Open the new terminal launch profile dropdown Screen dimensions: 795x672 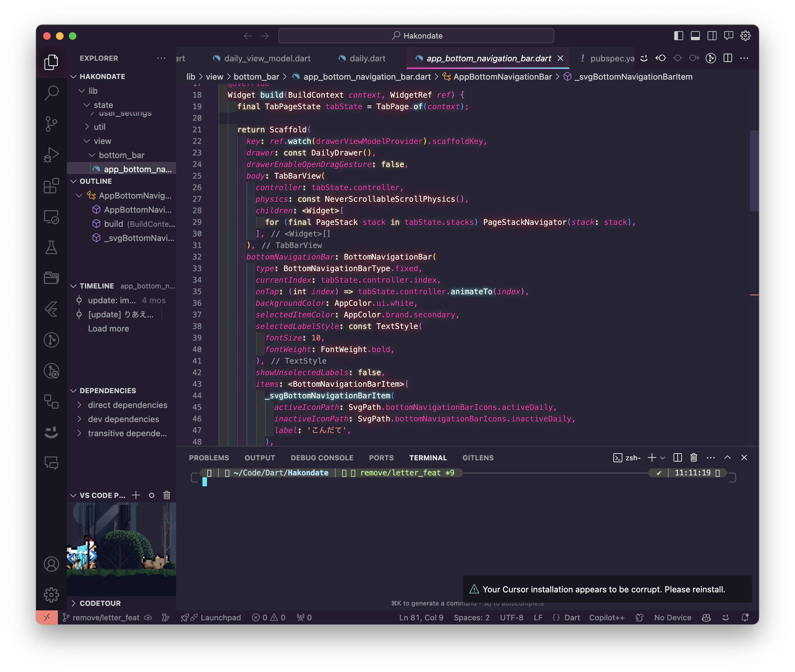point(663,458)
